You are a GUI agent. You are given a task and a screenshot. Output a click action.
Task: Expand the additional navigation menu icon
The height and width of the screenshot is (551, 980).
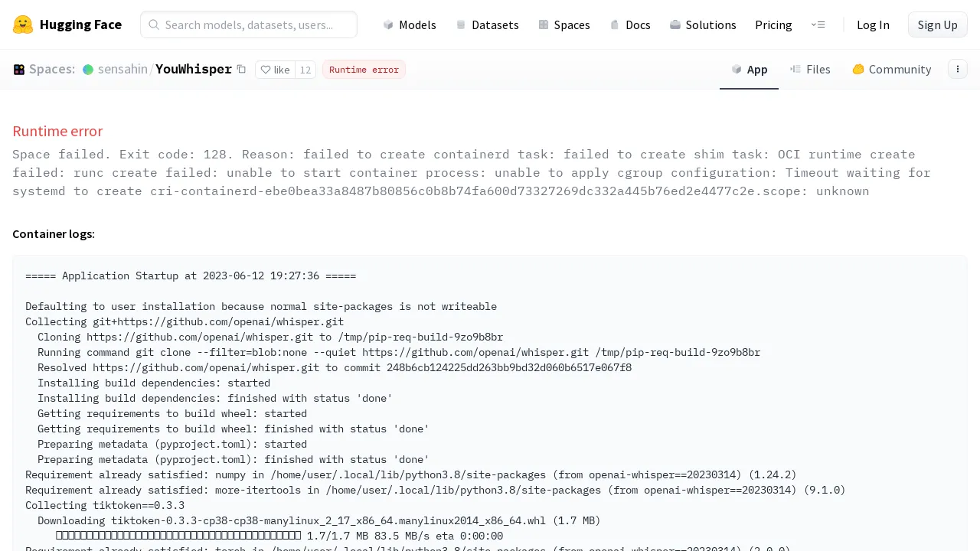coord(818,24)
